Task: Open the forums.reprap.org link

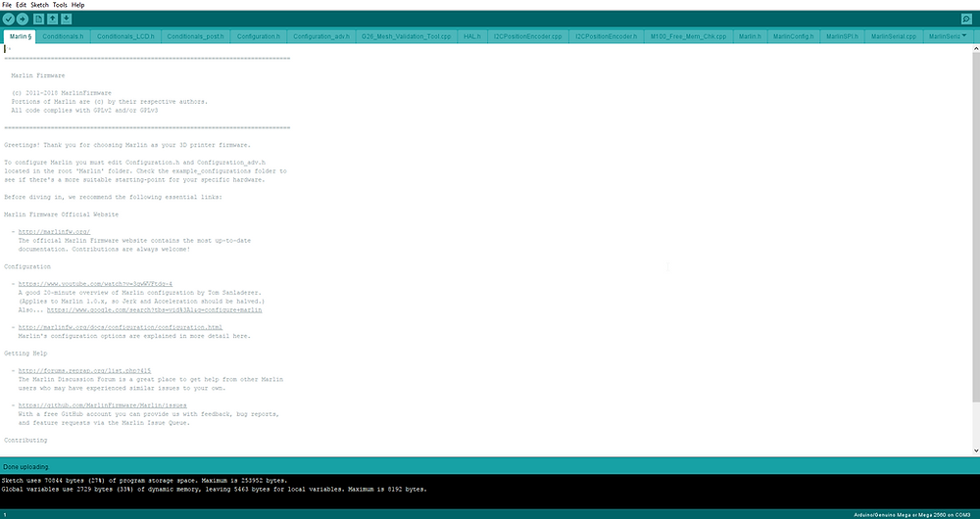Action: 84,371
